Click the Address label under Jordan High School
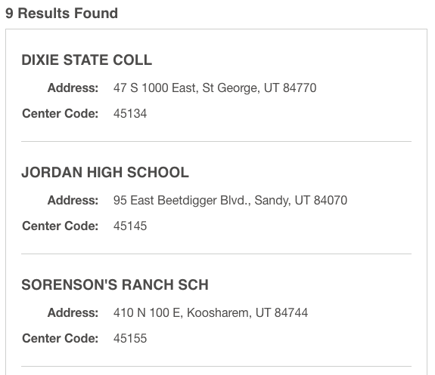435x375 pixels. (x=73, y=200)
